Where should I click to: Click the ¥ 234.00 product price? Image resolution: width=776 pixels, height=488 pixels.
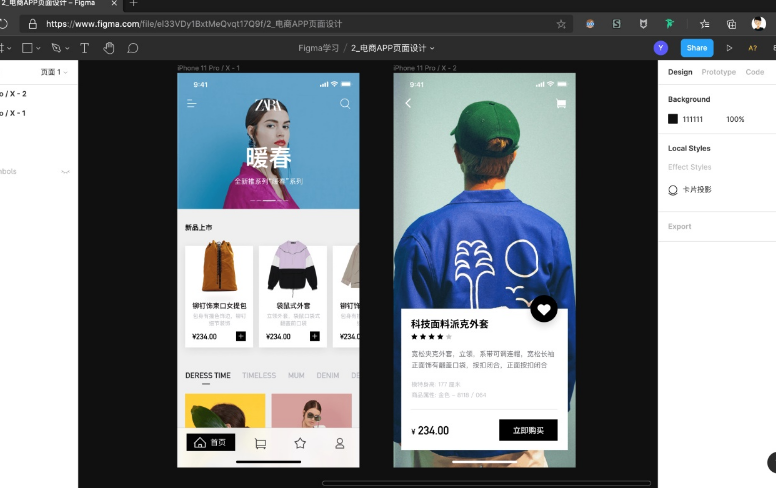point(430,431)
